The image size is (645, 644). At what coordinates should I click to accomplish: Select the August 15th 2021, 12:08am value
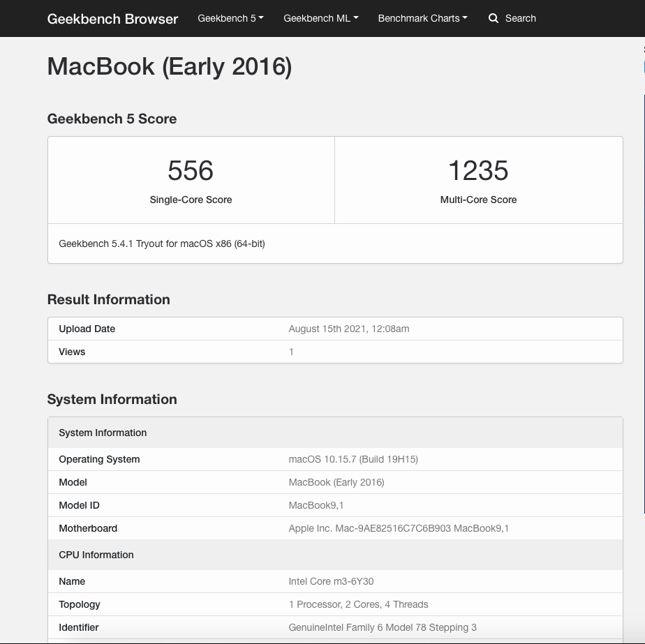349,329
